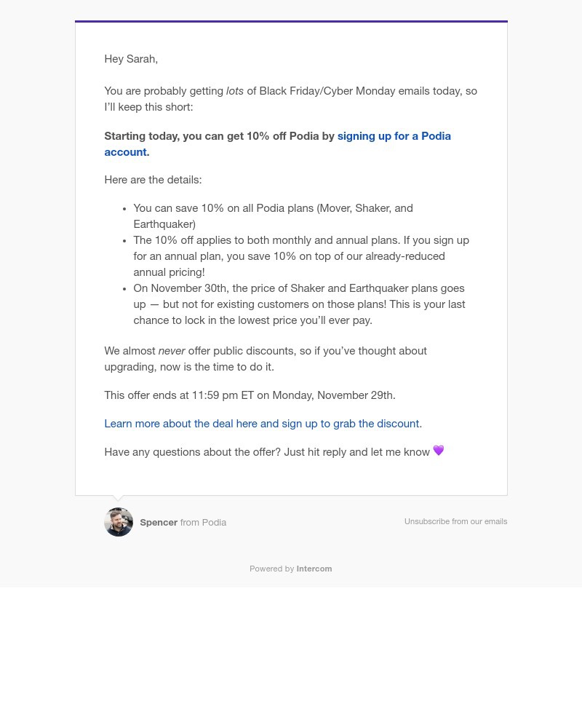Click the speech bubble pointer above the avatar

point(119,499)
